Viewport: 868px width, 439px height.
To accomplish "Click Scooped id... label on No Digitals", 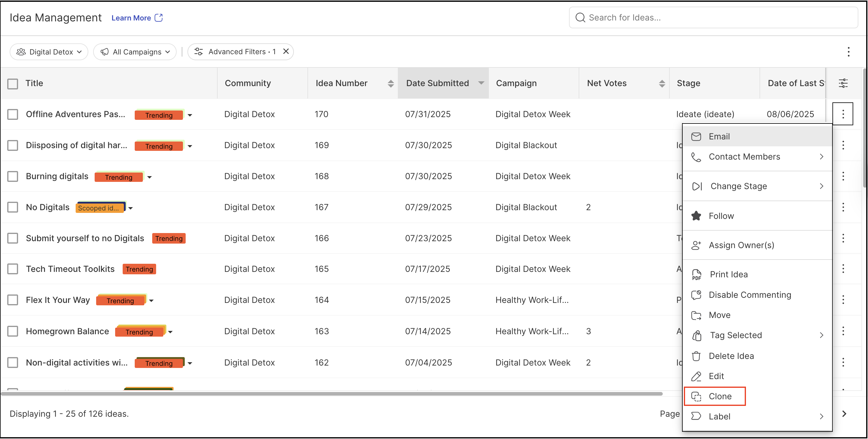I will tap(99, 208).
